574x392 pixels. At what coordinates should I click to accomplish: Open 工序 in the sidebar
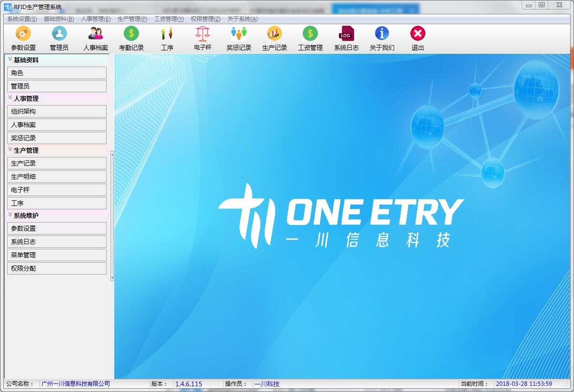pyautogui.click(x=57, y=203)
